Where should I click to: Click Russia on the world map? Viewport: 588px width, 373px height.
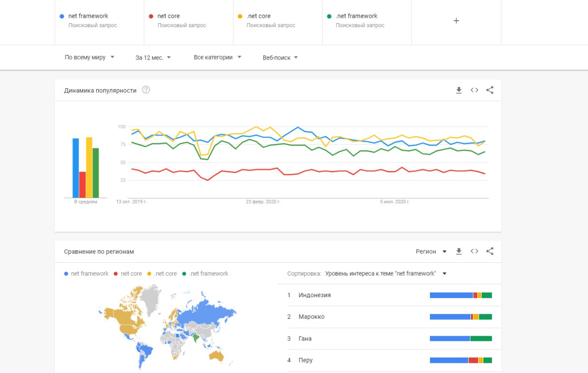pos(204,314)
